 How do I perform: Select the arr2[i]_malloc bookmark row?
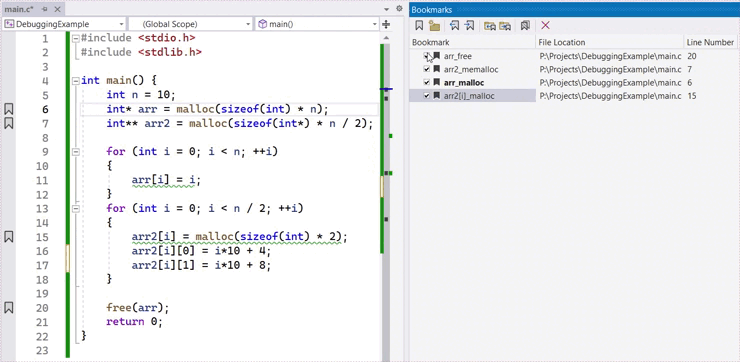pos(574,96)
